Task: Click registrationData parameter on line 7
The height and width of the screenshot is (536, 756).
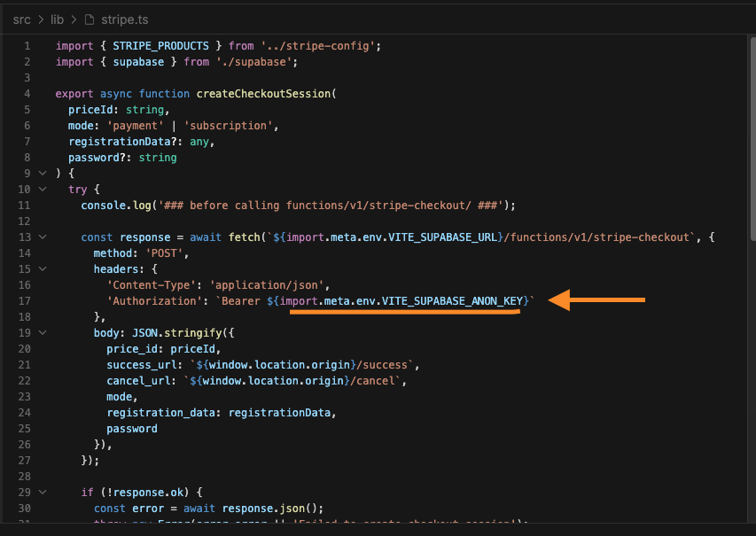Action: click(x=119, y=141)
